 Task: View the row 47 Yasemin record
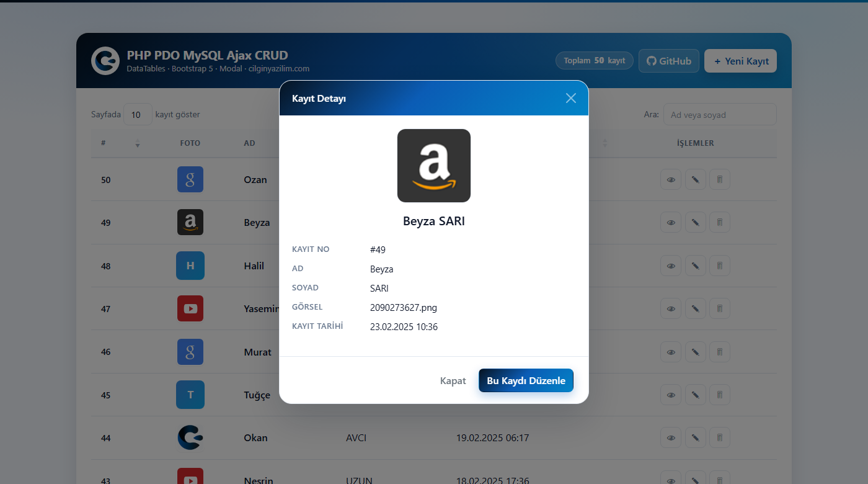tap(671, 308)
